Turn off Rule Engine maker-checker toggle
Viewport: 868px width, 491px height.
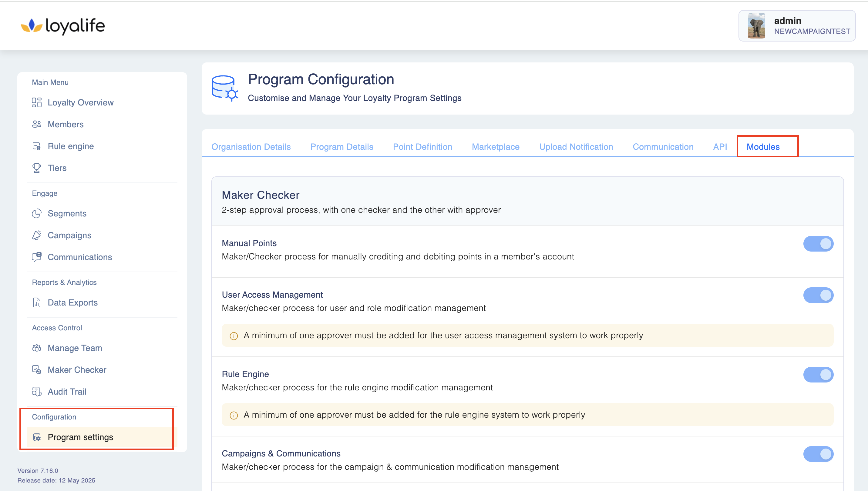818,375
